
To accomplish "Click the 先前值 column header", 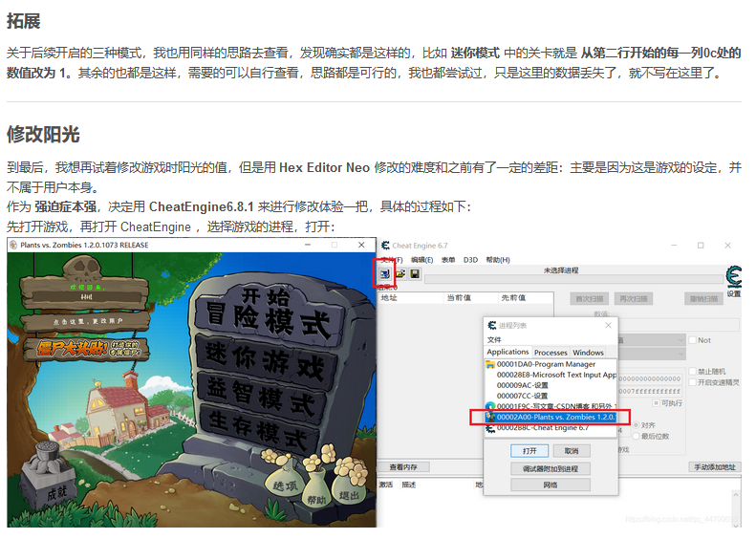I will click(525, 298).
